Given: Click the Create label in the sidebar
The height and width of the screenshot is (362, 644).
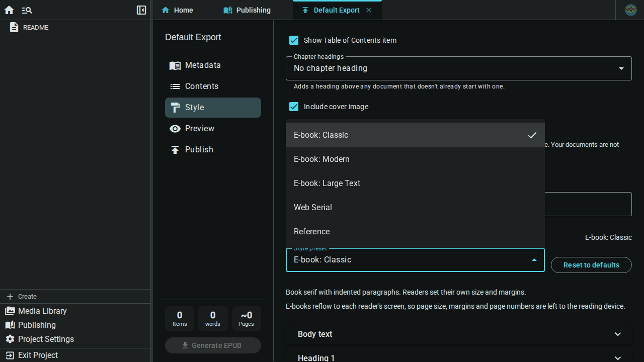Looking at the screenshot, I should [27, 297].
